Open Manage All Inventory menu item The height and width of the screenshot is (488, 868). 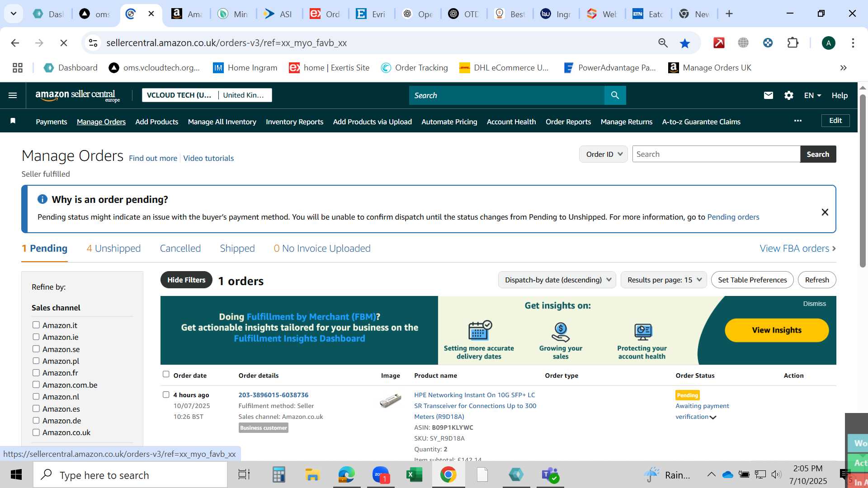point(222,122)
